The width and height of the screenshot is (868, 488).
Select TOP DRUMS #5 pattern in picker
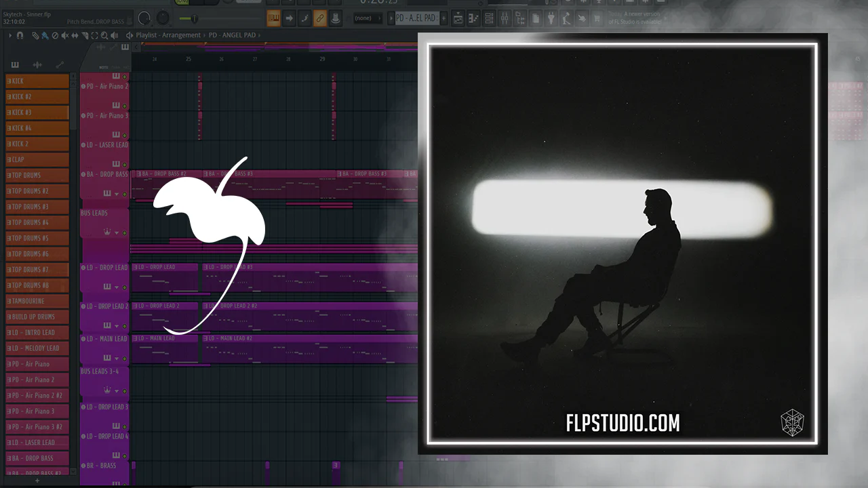37,239
